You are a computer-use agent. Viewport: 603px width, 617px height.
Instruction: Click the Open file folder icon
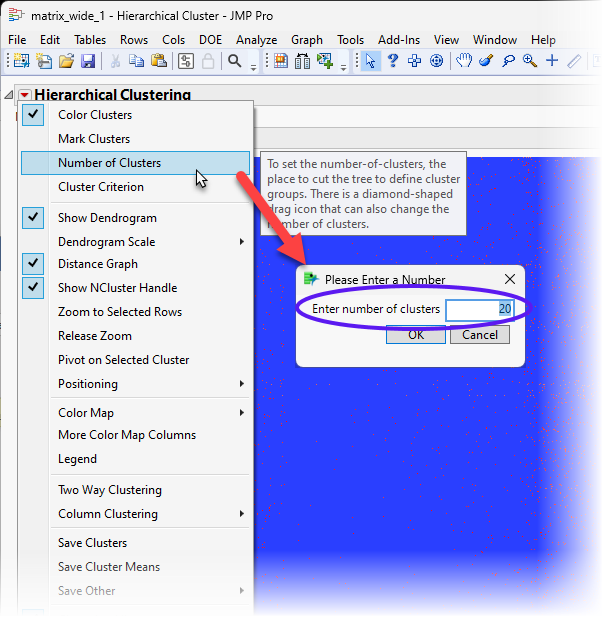tap(67, 61)
